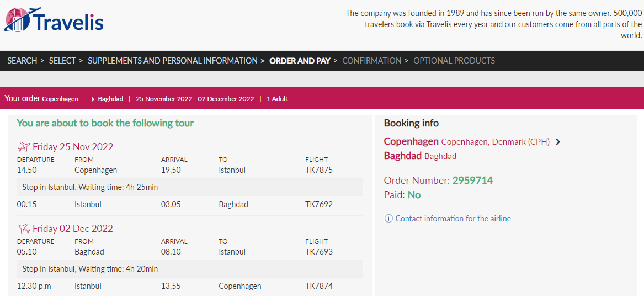The width and height of the screenshot is (644, 296).
Task: Click Baghdad destination on TK7692 row
Action: [x=233, y=204]
